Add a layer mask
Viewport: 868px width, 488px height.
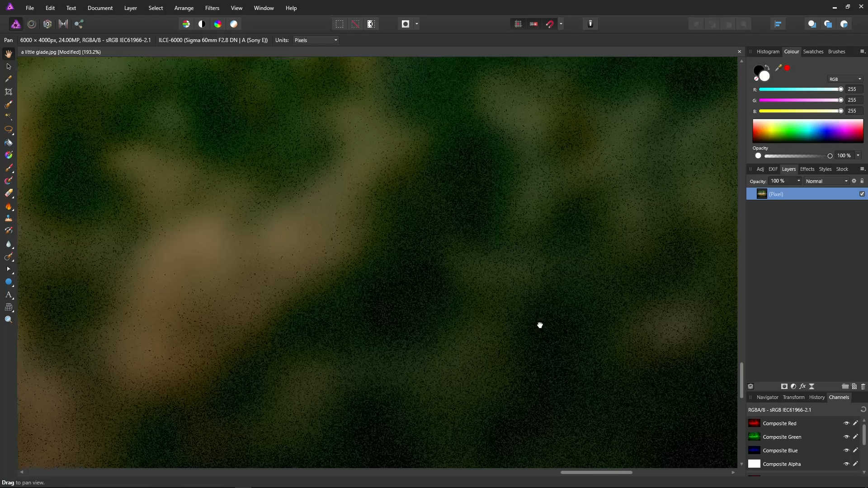coord(784,386)
